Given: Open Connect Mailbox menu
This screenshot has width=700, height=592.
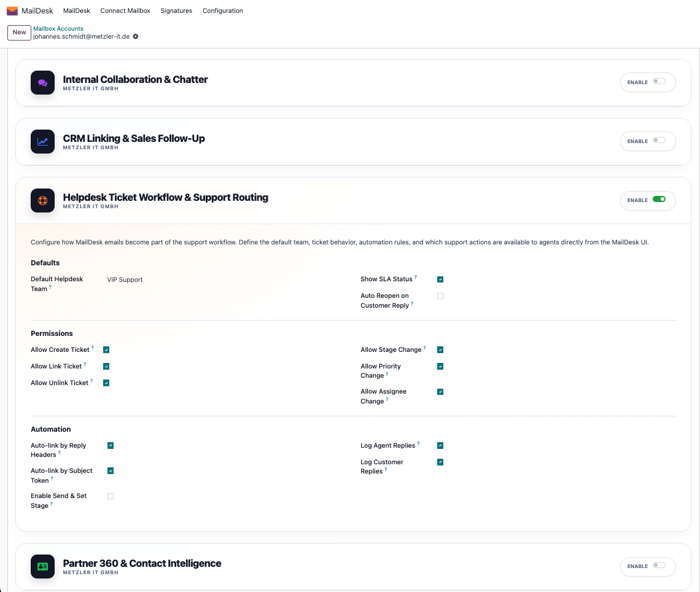Looking at the screenshot, I should pos(125,10).
